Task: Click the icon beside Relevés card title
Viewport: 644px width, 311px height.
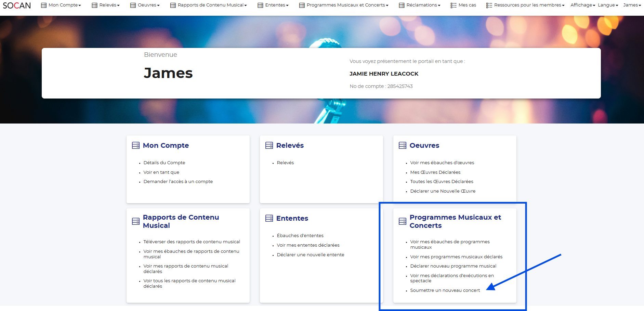Action: [x=269, y=145]
